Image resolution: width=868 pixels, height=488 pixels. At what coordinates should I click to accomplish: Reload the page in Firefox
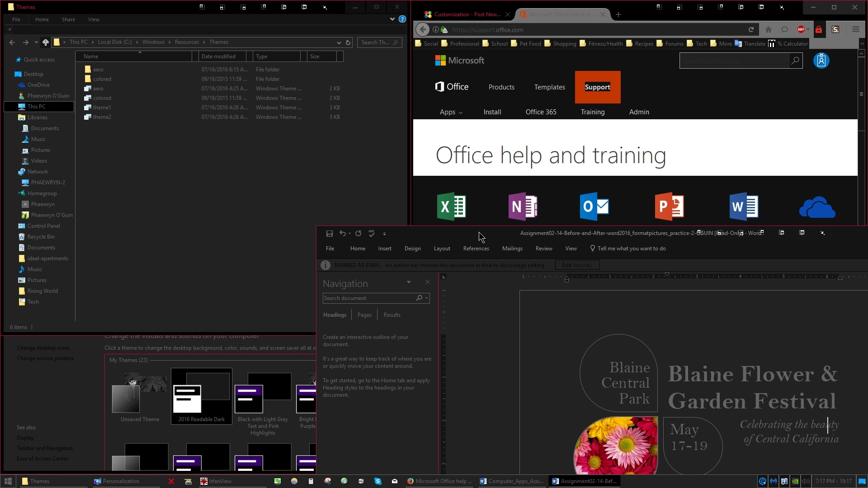point(751,30)
